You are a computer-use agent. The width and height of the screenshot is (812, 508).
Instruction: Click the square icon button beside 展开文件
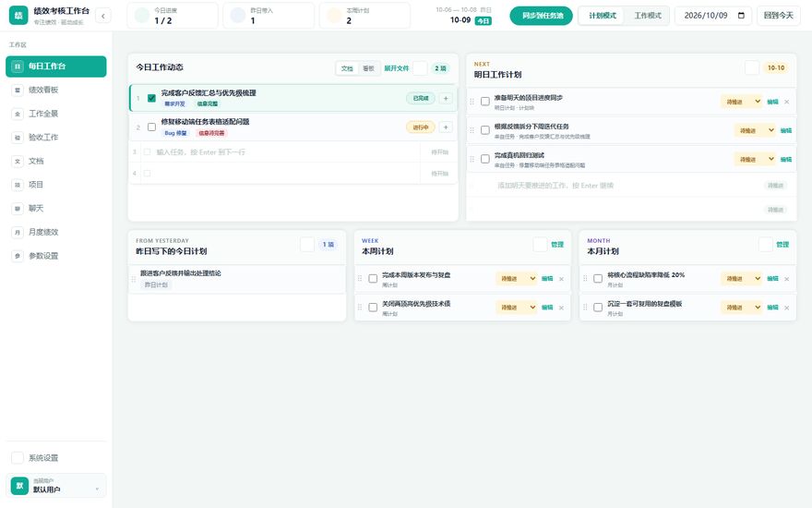coord(420,68)
